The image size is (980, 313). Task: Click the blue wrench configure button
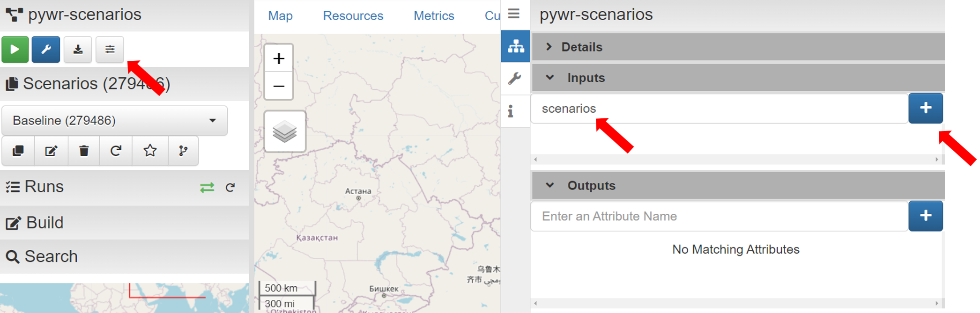click(46, 50)
